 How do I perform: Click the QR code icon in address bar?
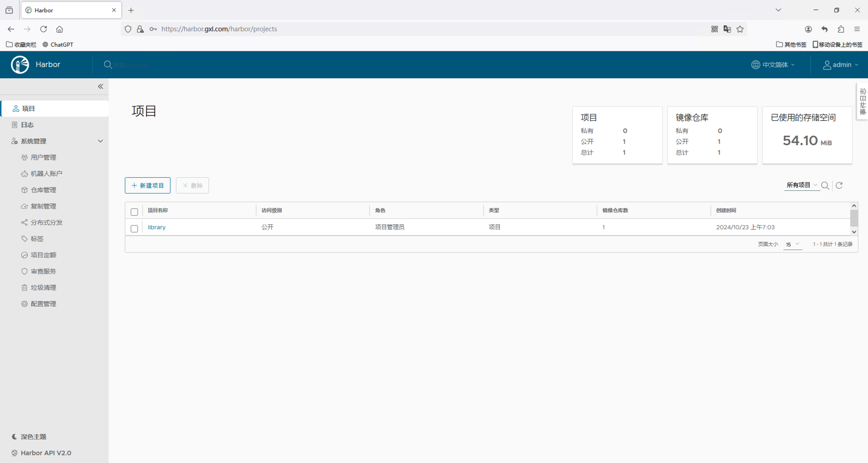(715, 29)
